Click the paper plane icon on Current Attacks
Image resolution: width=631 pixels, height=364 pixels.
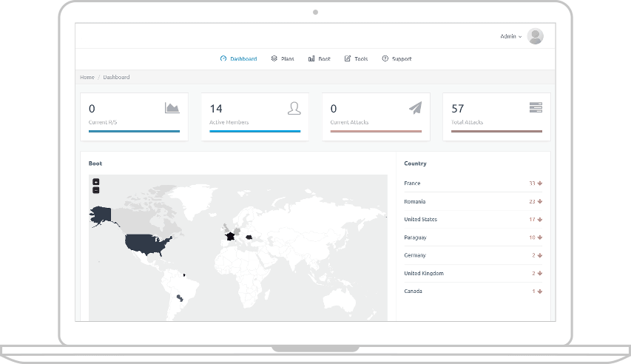click(x=414, y=108)
